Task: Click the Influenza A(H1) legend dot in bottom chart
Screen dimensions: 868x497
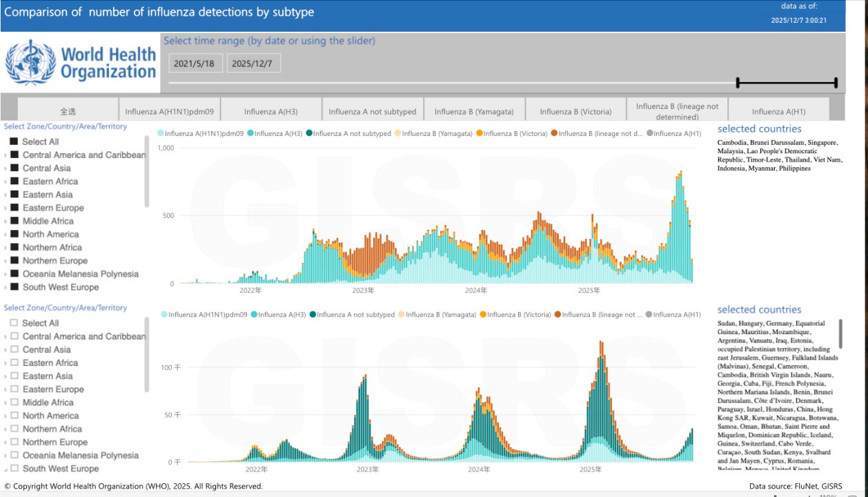Action: point(650,315)
